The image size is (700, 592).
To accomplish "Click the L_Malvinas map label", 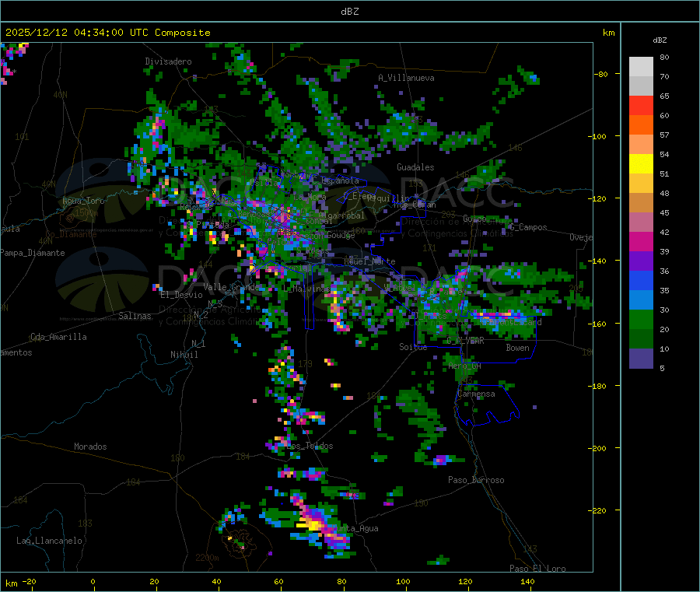I will click(306, 289).
